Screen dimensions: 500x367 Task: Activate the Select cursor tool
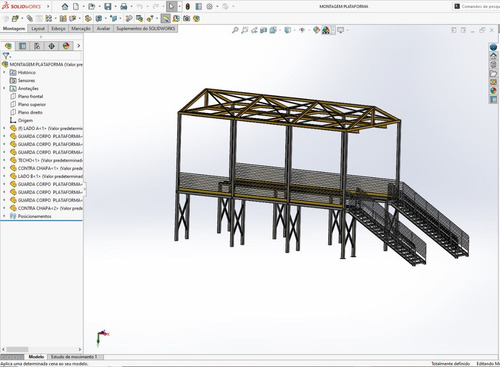click(x=171, y=6)
